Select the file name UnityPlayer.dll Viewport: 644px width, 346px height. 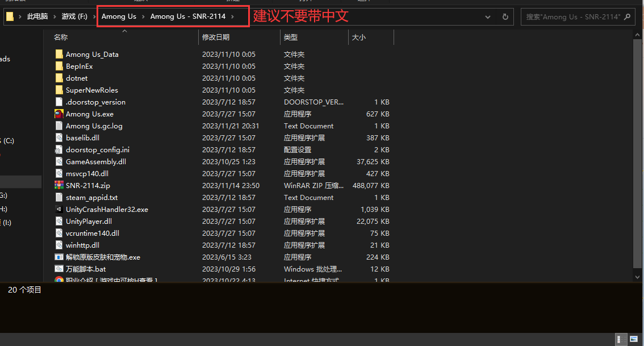(89, 221)
